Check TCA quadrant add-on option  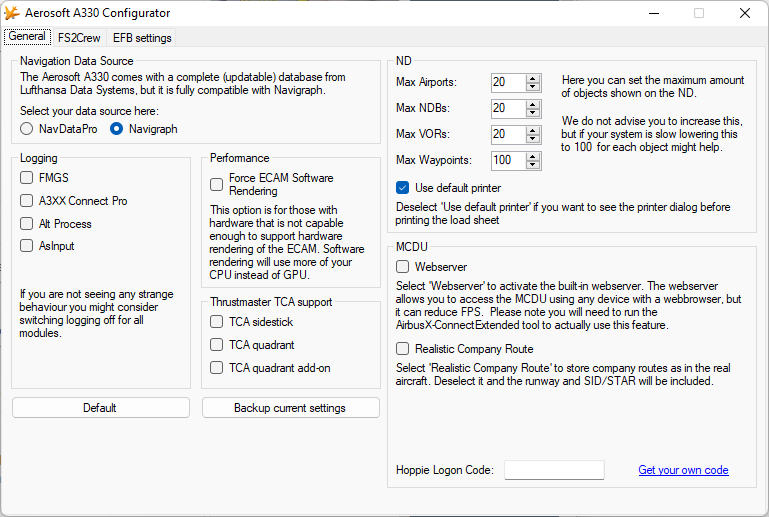pyautogui.click(x=216, y=368)
